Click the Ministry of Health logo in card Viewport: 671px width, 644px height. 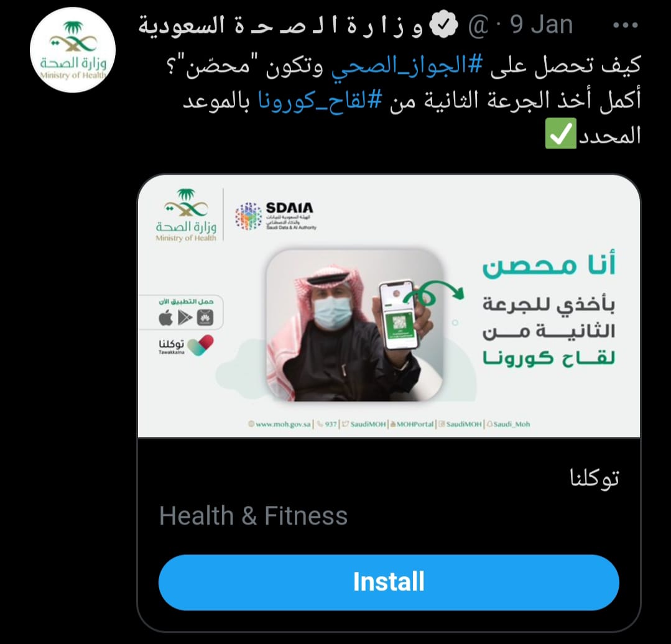tap(186, 216)
